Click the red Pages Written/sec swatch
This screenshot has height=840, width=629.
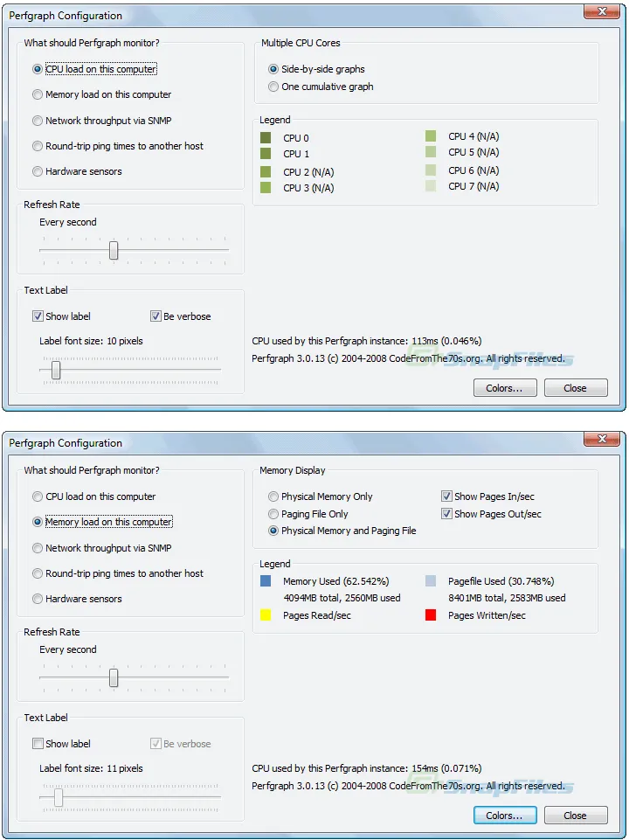click(x=431, y=615)
